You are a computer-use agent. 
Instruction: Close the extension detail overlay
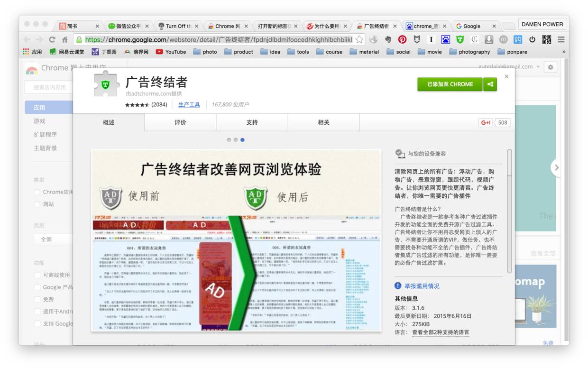[506, 76]
